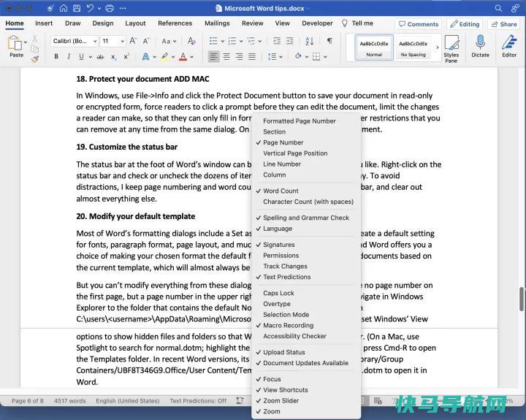Click the Print icon in title bar
526x420 pixels.
(x=110, y=8)
